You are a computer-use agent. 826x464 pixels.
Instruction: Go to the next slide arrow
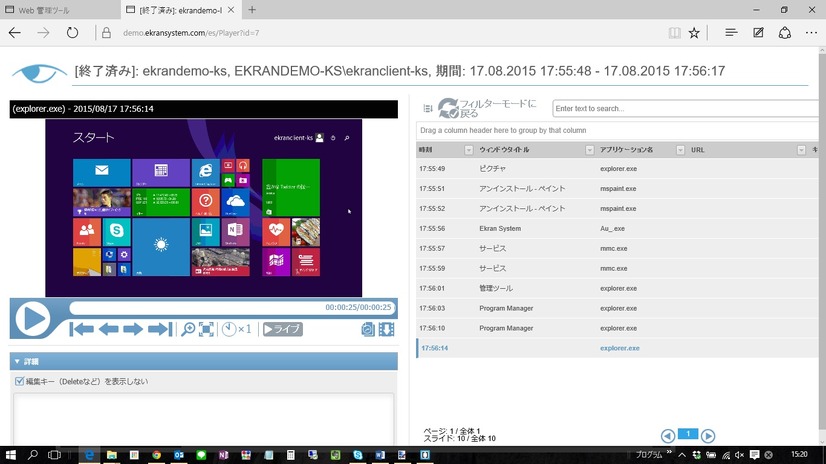point(133,329)
